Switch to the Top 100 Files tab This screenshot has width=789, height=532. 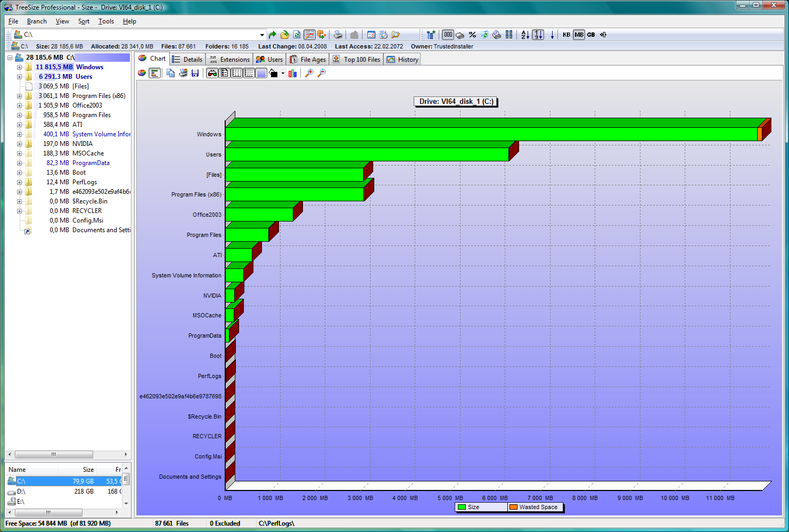[x=357, y=60]
